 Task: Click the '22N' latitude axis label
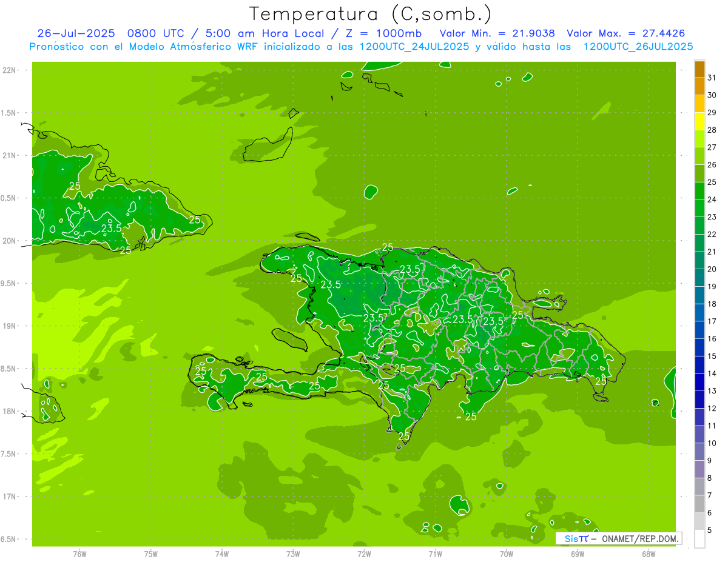pos(8,70)
